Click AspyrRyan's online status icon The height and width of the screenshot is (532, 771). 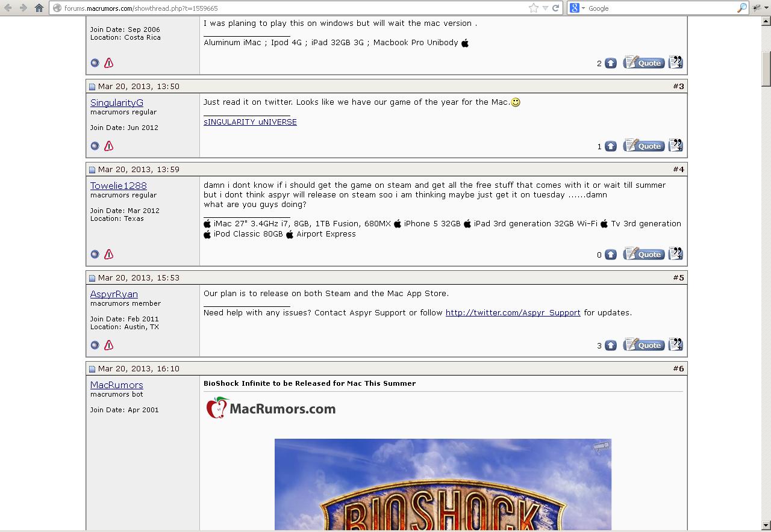pyautogui.click(x=95, y=345)
